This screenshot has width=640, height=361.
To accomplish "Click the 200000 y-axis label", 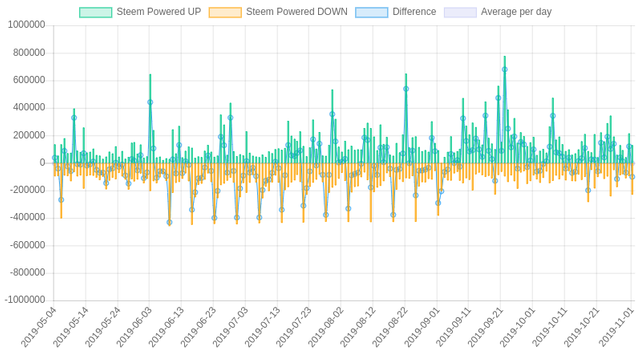I will click(29, 135).
